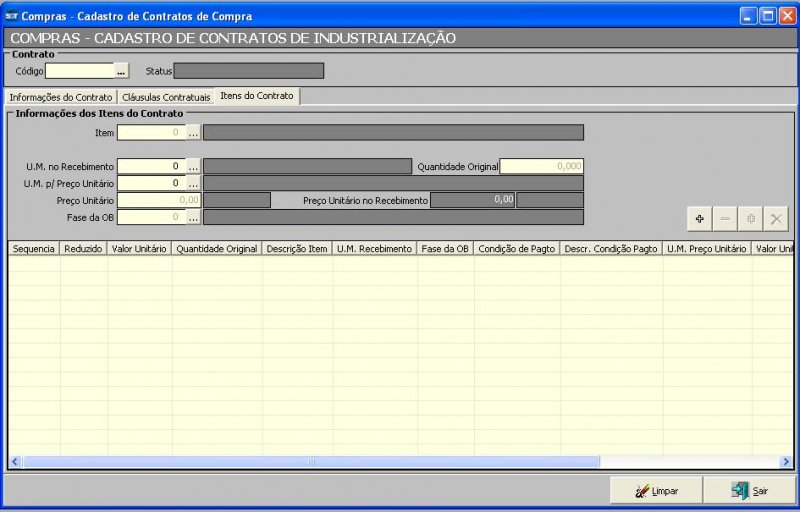This screenshot has height=512, width=800.
Task: Open U.M. p/ Preço Unitário lookup button
Action: 194,183
